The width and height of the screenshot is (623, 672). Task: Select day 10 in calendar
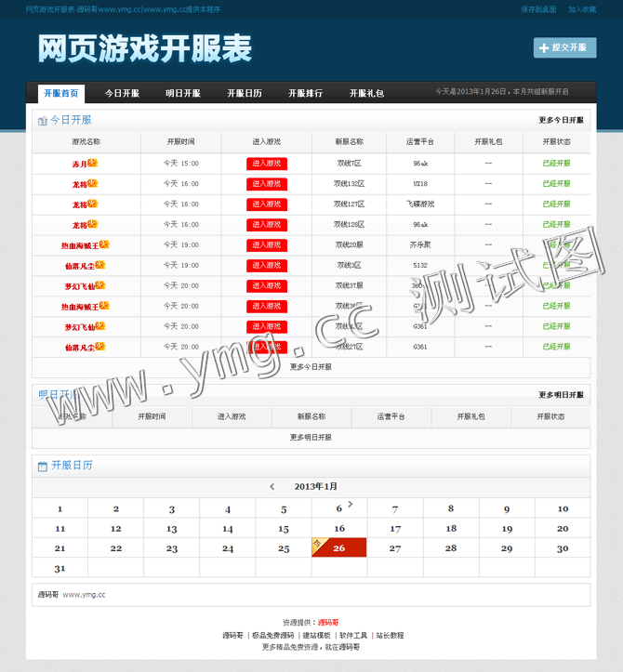click(x=563, y=508)
